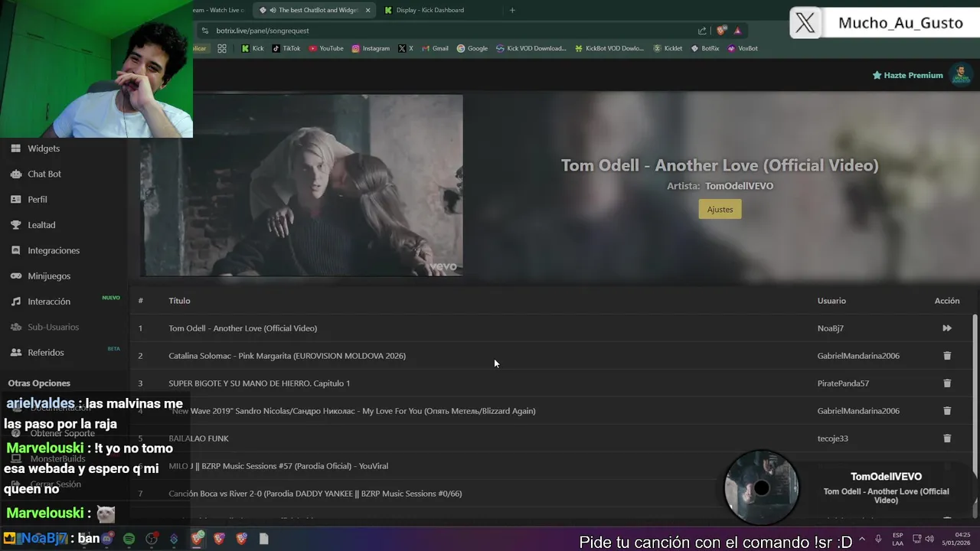
Task: Click the share page icon in address bar
Action: (702, 31)
